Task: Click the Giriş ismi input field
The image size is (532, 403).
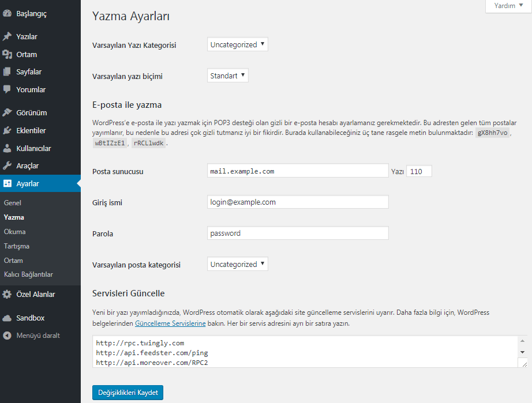Action: pos(298,202)
